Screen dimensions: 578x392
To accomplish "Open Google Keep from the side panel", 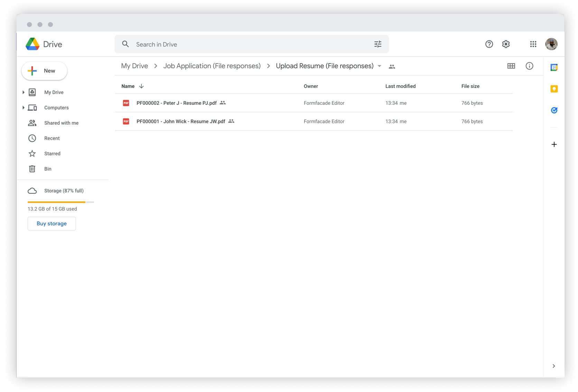I will [554, 89].
